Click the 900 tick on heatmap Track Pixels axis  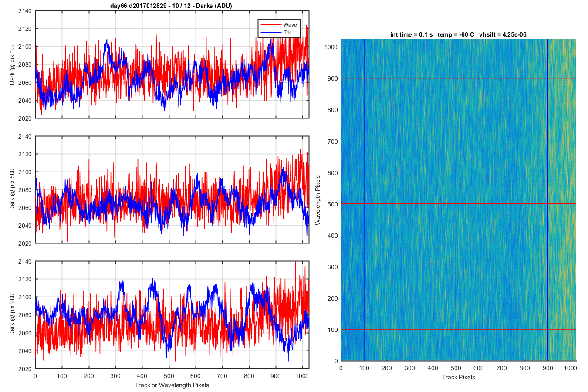(x=547, y=368)
